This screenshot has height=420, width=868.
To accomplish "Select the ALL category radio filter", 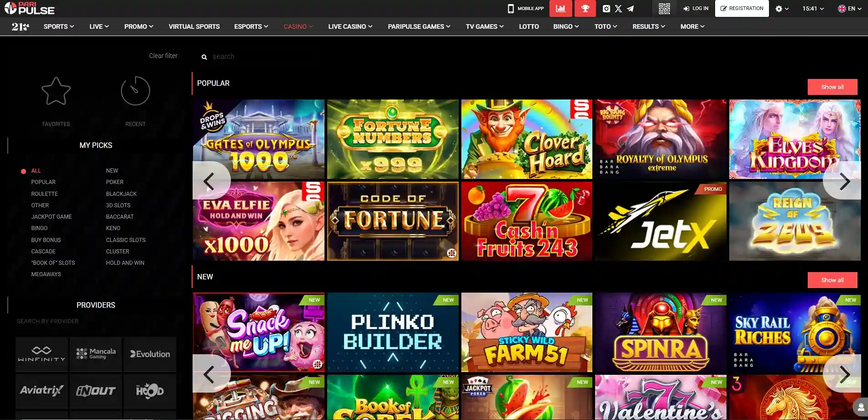I will (24, 171).
